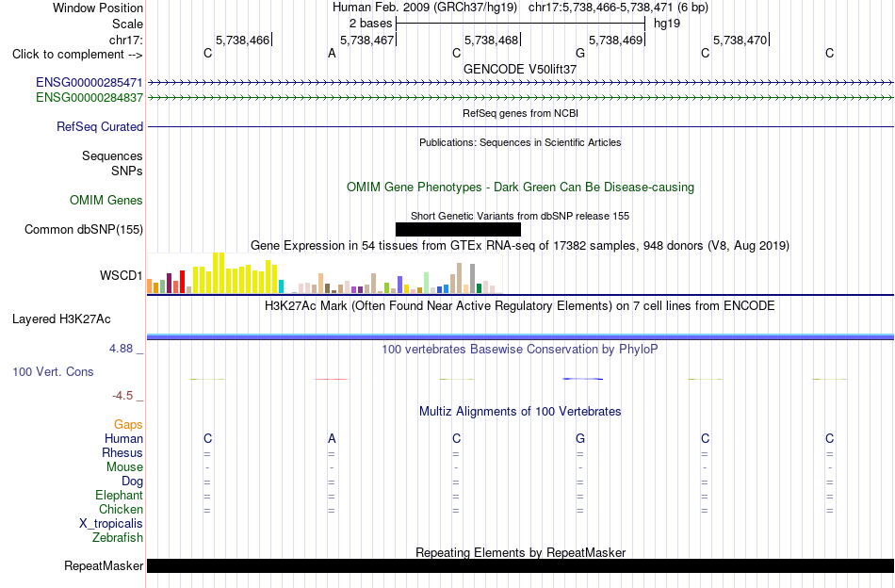
Task: Select the Layered H3K27Ac label
Action: 61,319
